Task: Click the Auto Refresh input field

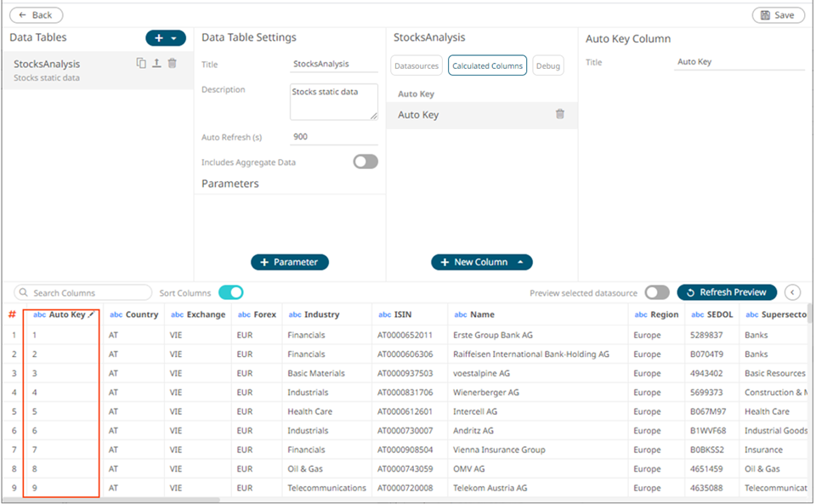Action: point(333,137)
